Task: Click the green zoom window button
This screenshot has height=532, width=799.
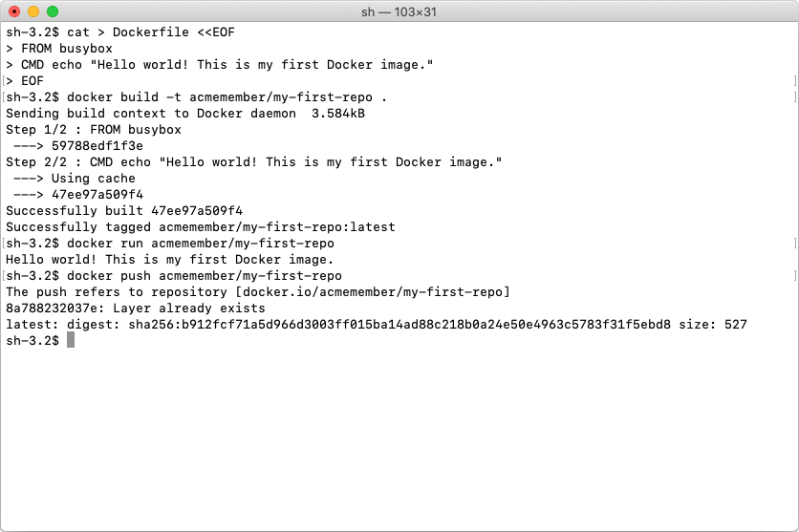Action: (53, 11)
